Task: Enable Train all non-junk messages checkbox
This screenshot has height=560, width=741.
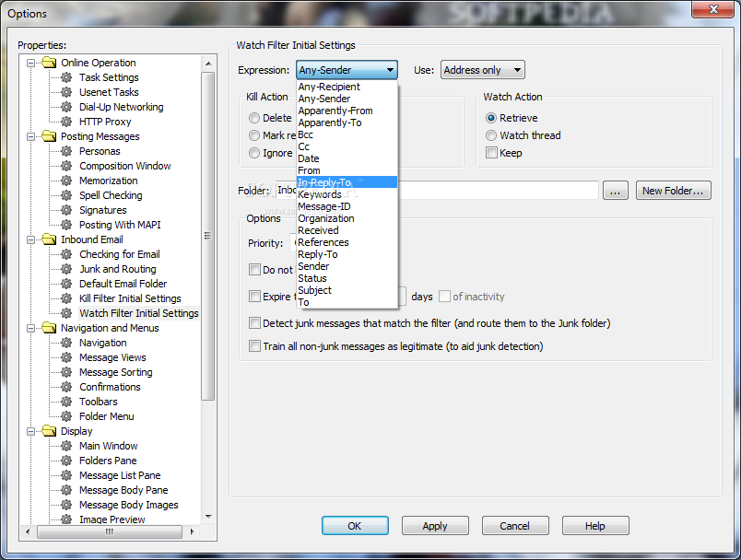Action: coord(254,346)
